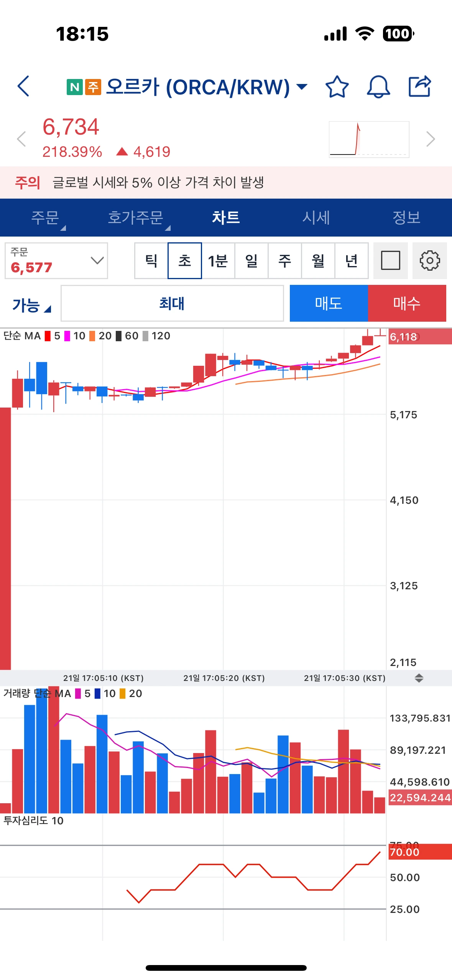Go to next coin with right chevron
Viewport: 452px width, 980px height.
point(431,139)
